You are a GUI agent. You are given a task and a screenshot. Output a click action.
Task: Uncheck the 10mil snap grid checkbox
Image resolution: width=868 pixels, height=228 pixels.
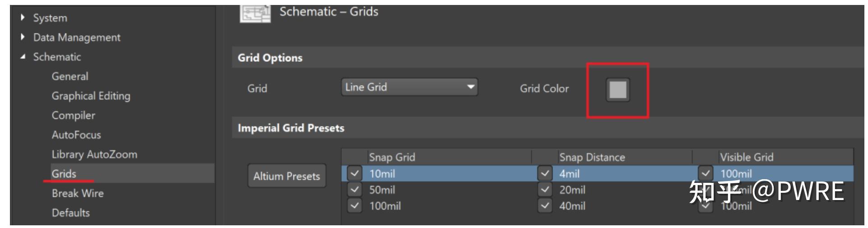click(355, 174)
